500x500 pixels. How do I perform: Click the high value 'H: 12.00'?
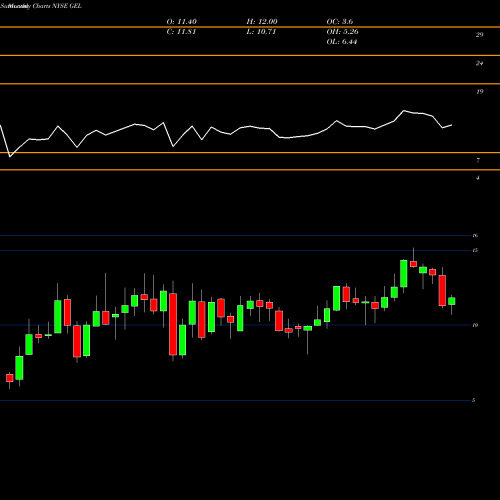(x=262, y=22)
